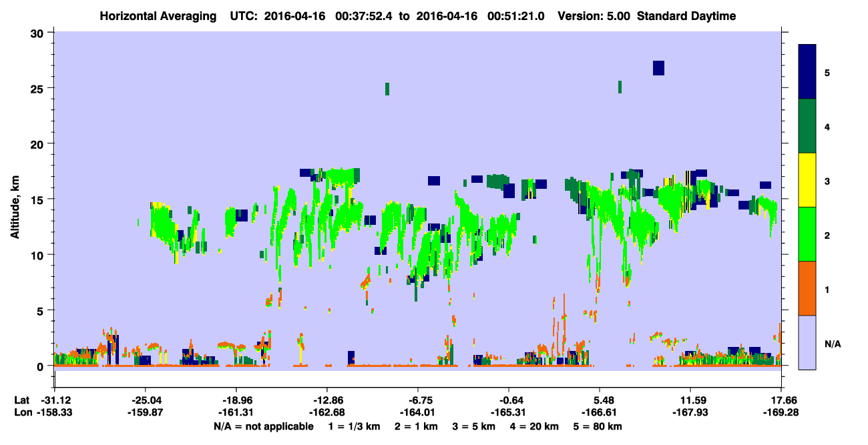
Task: Click longitude value -158.33
Action: point(54,413)
